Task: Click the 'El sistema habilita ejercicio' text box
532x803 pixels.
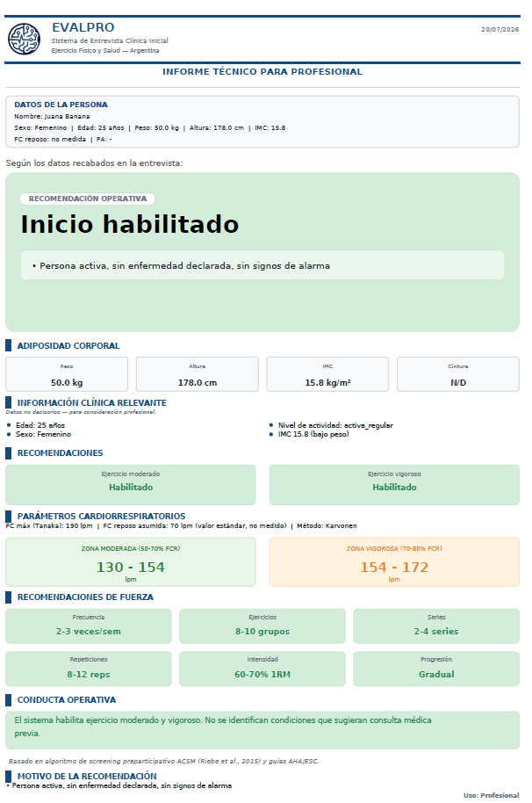Action: click(x=262, y=730)
